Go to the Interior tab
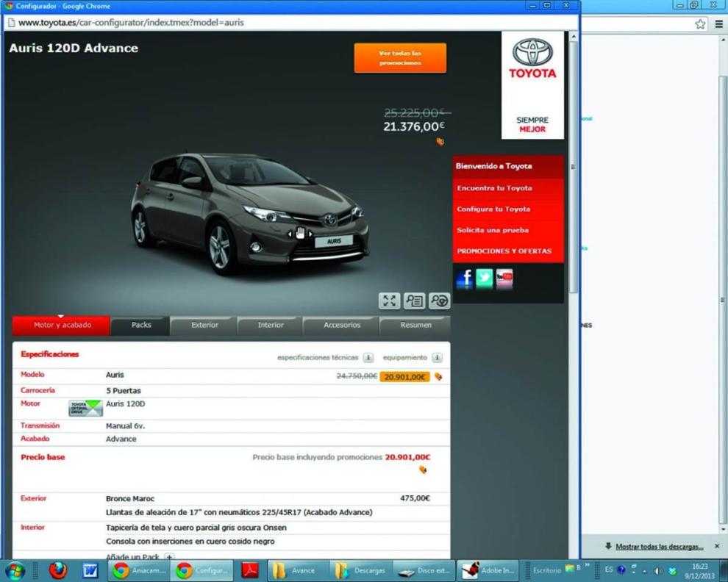Image resolution: width=728 pixels, height=582 pixels. coord(271,326)
